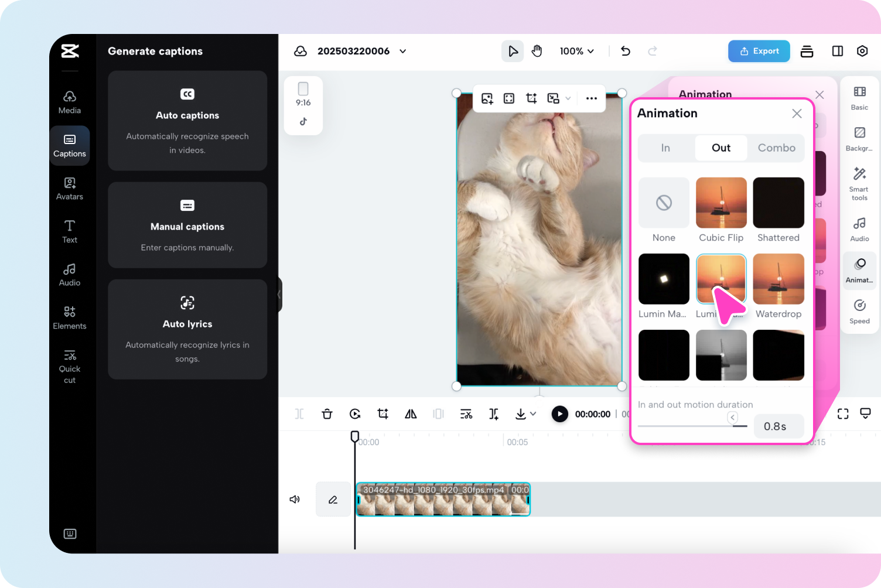Select the Avatars sidebar icon
Viewport: 881px width, 588px height.
click(70, 187)
